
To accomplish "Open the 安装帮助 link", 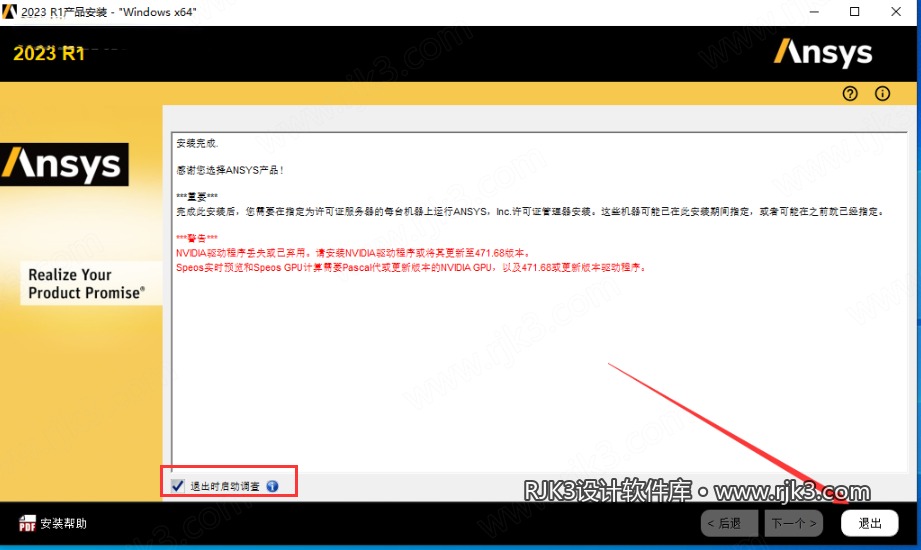I will coord(63,523).
